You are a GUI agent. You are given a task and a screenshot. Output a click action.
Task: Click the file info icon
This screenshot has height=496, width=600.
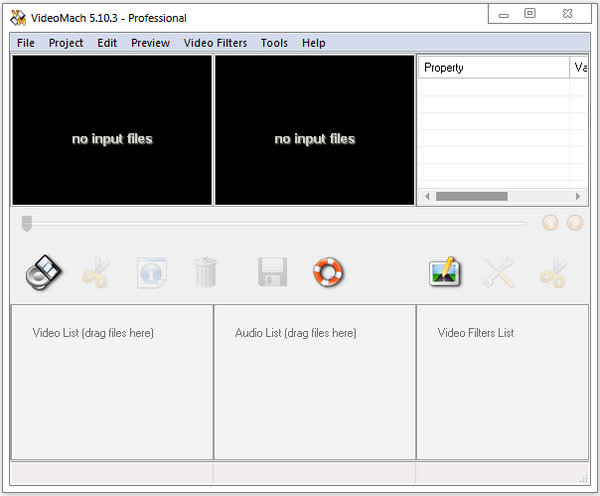tap(151, 272)
